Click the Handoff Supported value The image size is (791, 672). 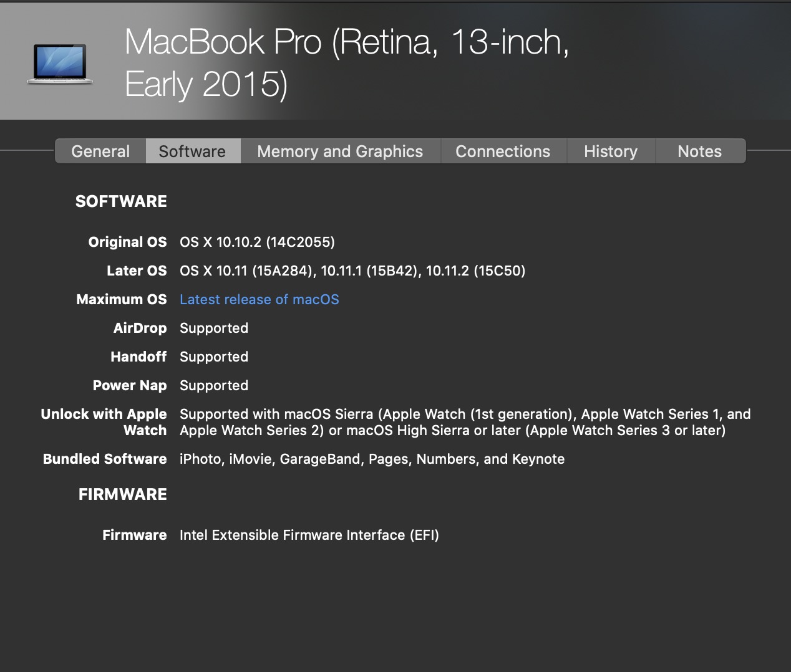pos(214,357)
